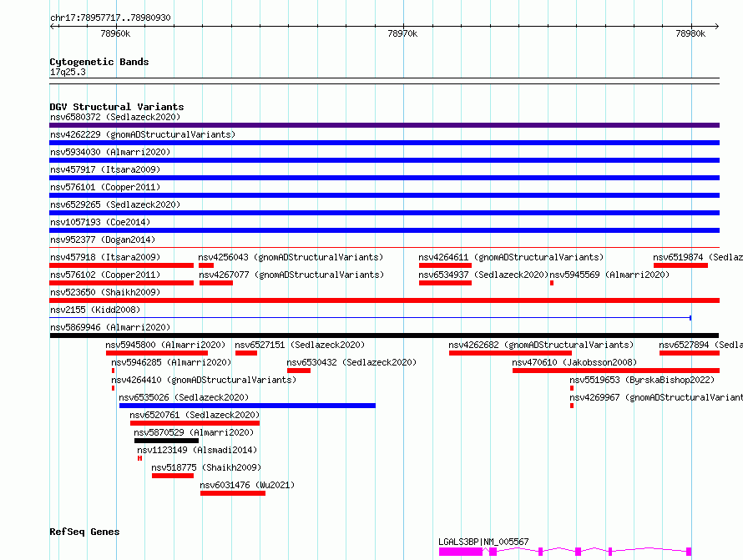Click the red nsv523650 variant bar

tap(384, 300)
